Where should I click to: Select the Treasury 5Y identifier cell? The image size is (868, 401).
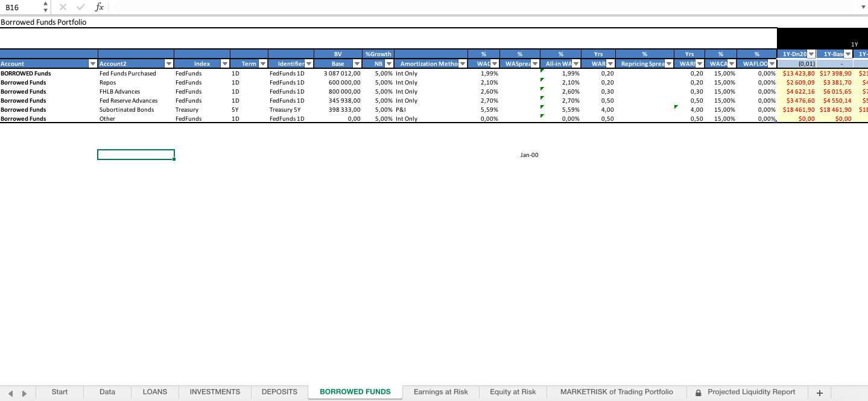pos(291,110)
